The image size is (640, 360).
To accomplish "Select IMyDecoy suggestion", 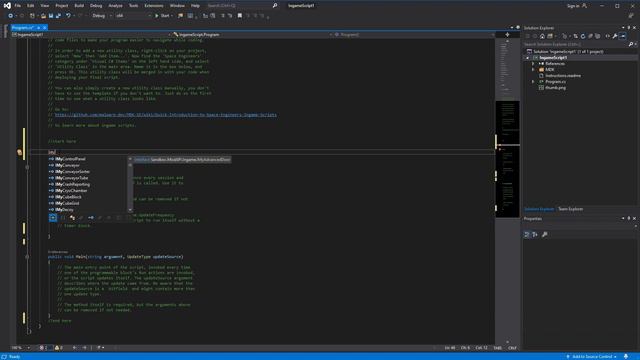I will pos(64,209).
